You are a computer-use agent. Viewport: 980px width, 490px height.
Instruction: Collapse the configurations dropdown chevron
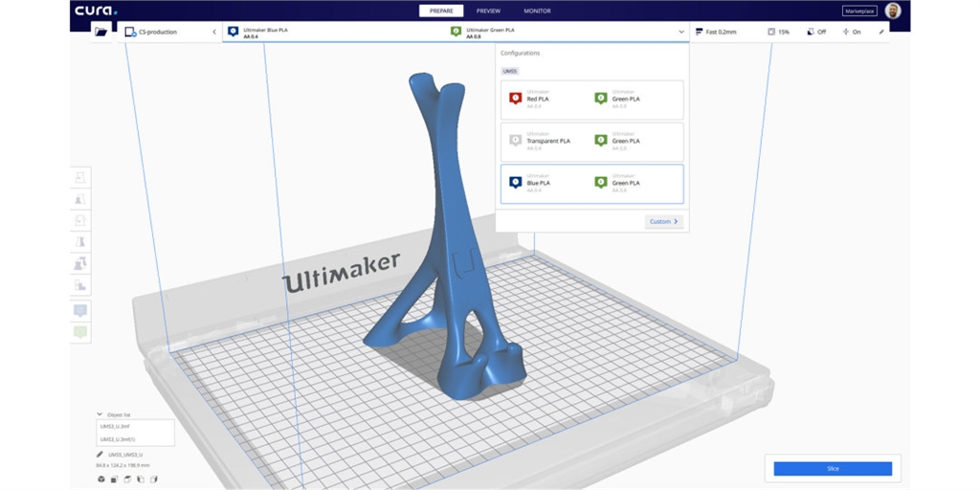(x=681, y=32)
